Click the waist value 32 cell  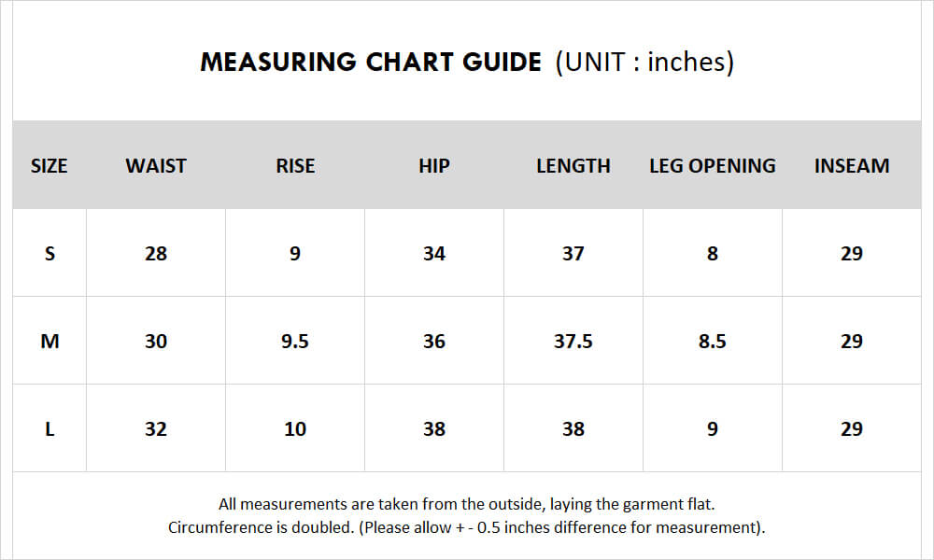tap(156, 428)
